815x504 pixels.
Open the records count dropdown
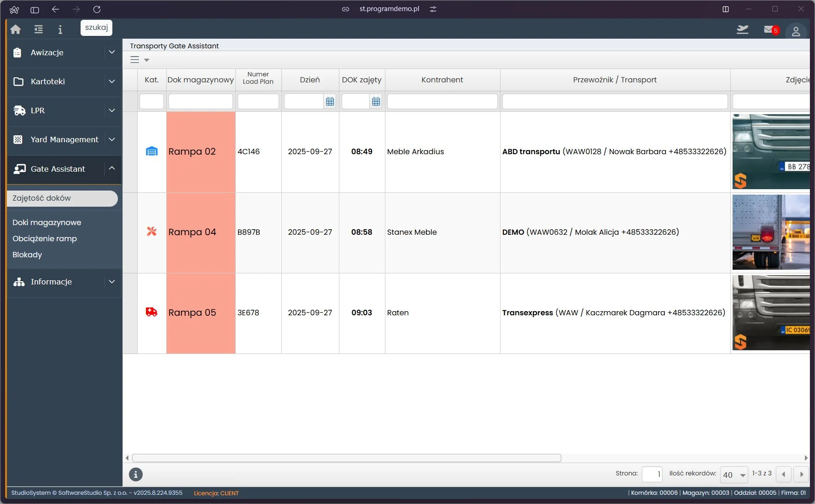734,475
